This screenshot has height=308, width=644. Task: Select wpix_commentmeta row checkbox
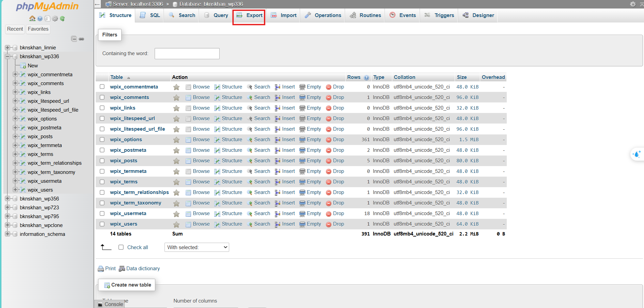click(x=102, y=87)
